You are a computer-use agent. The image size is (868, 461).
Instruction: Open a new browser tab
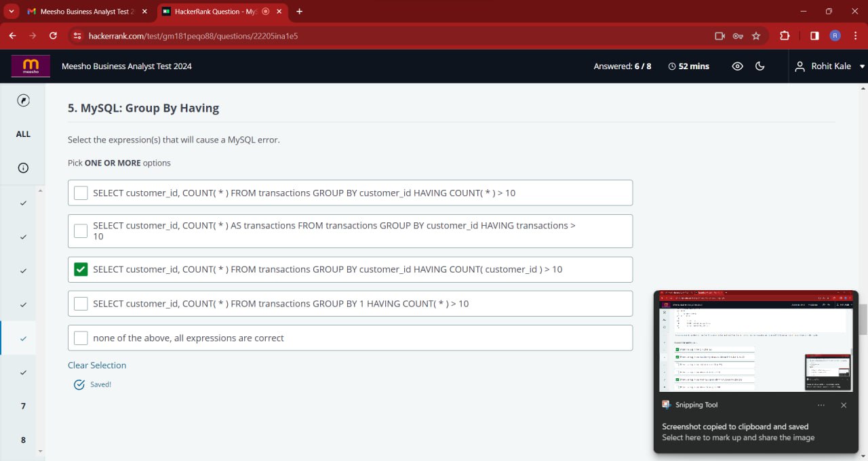click(300, 12)
